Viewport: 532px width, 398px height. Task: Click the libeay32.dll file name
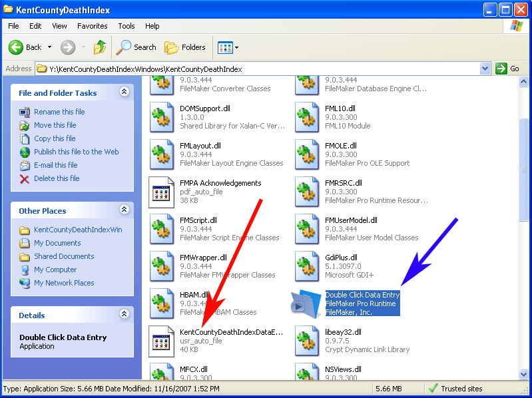click(343, 332)
